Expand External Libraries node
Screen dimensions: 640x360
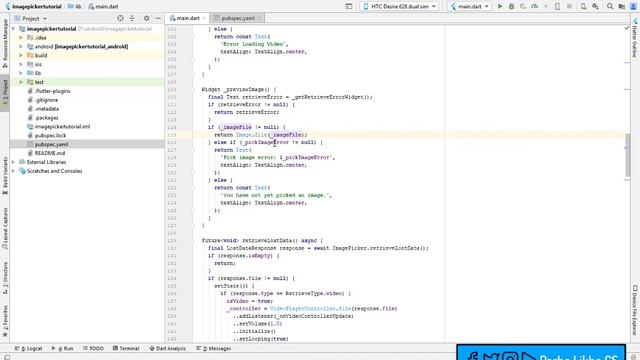click(x=13, y=162)
